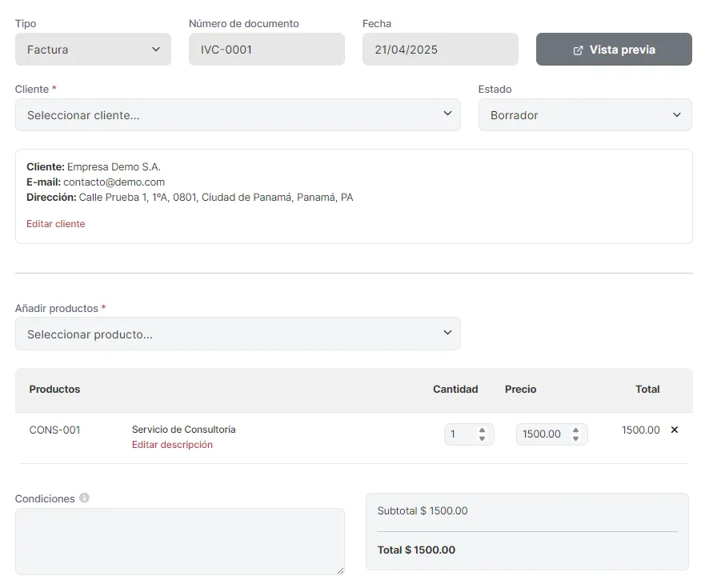Click into the Condiciones text area
Viewport: 709px width, 588px height.
[x=180, y=542]
